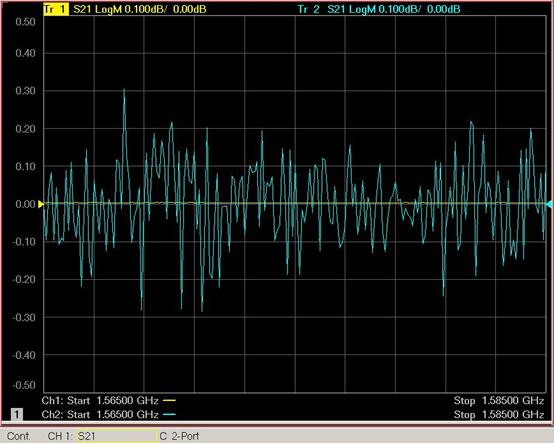Click the Ch1 Stop 1.58500 GHz label
Image resolution: width=554 pixels, height=443 pixels.
coord(499,401)
